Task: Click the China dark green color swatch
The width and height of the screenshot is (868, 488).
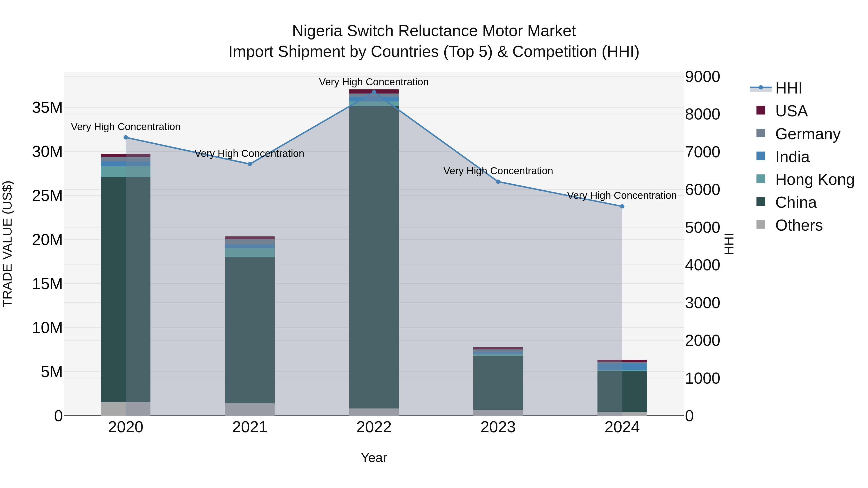Action: pyautogui.click(x=760, y=202)
